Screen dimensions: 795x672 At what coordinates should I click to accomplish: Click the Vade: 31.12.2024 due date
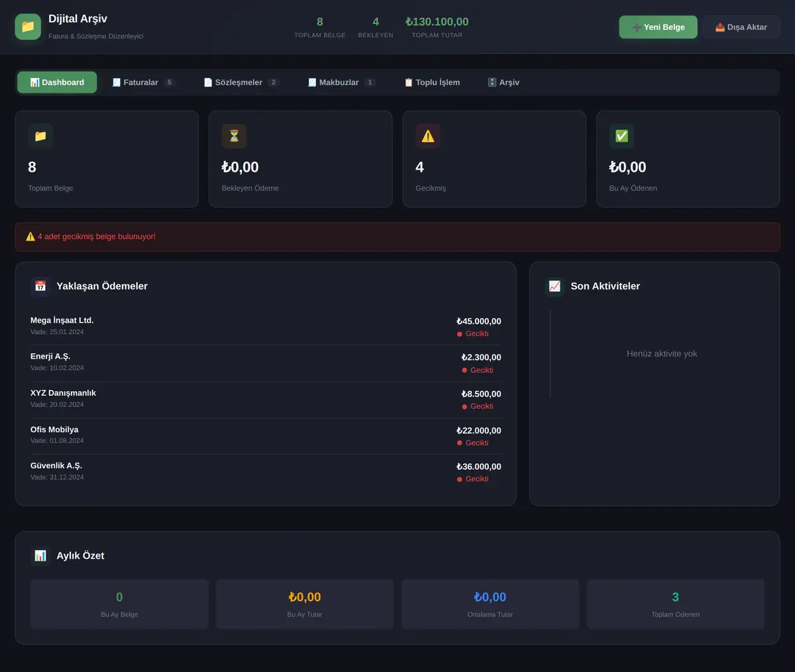coord(57,477)
